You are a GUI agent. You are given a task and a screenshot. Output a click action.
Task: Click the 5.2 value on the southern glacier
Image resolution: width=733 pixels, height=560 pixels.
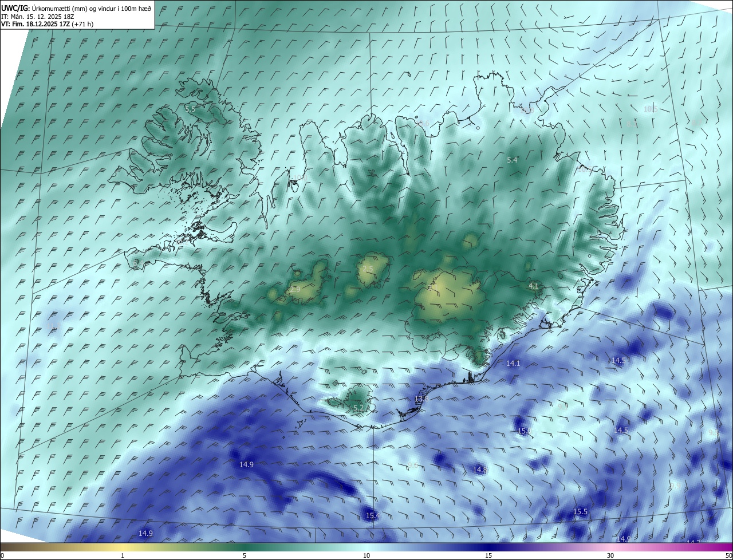(359, 408)
